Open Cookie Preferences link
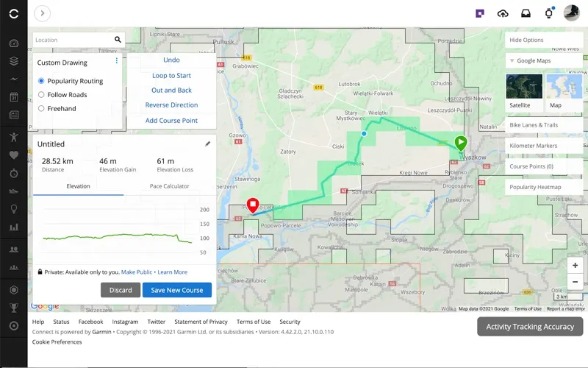The width and height of the screenshot is (588, 368). pyautogui.click(x=57, y=342)
